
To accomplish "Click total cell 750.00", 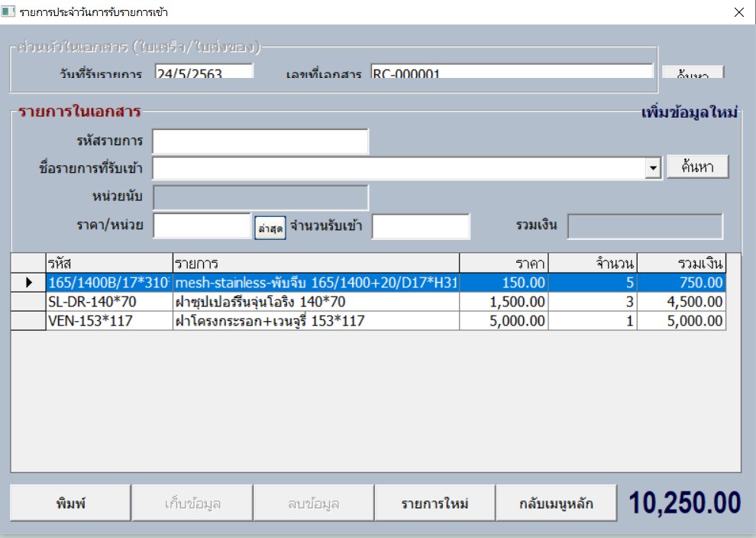I will tap(681, 282).
